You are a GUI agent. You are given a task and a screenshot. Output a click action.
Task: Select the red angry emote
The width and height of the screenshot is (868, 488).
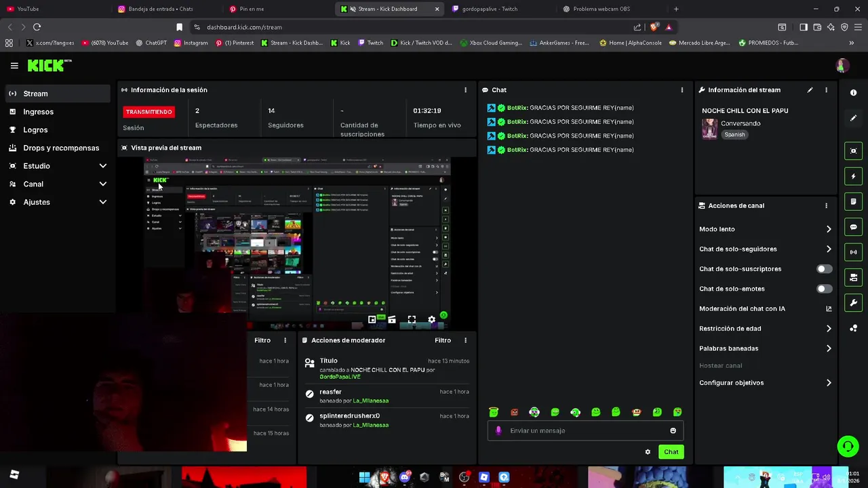tap(514, 412)
